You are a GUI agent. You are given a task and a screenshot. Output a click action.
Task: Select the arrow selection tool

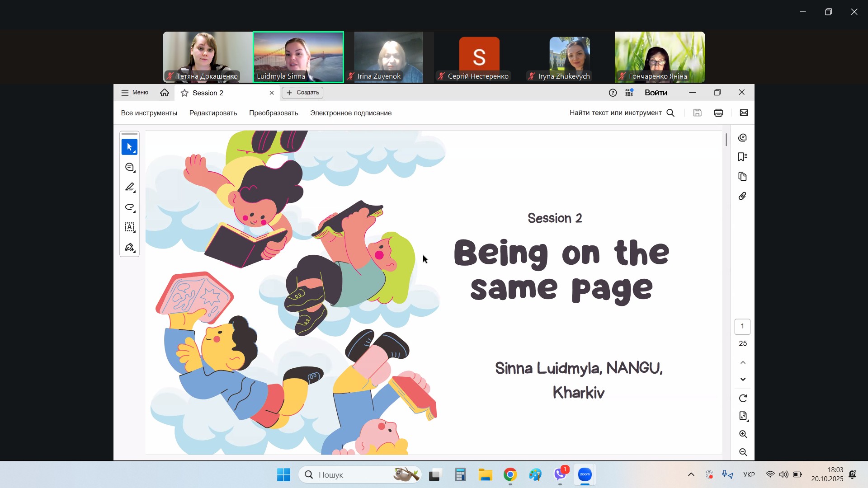tap(129, 147)
